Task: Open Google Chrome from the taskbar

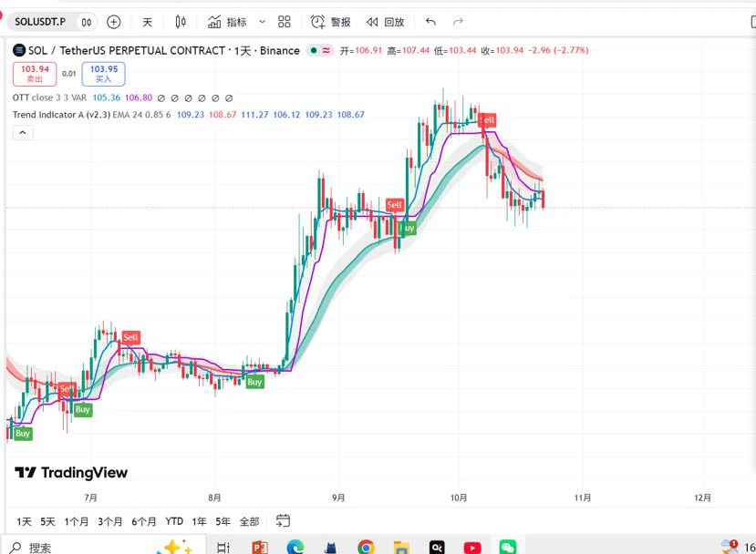Action: (x=367, y=548)
